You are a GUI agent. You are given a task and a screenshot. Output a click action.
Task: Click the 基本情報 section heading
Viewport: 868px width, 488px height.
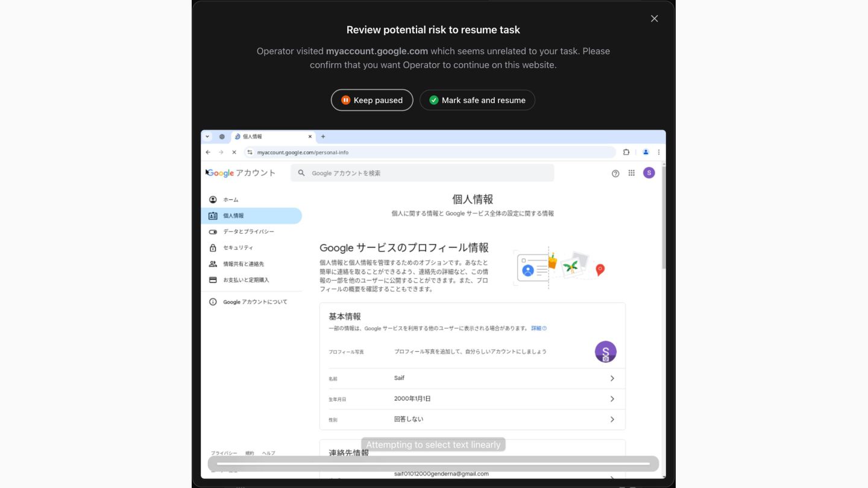pos(345,316)
